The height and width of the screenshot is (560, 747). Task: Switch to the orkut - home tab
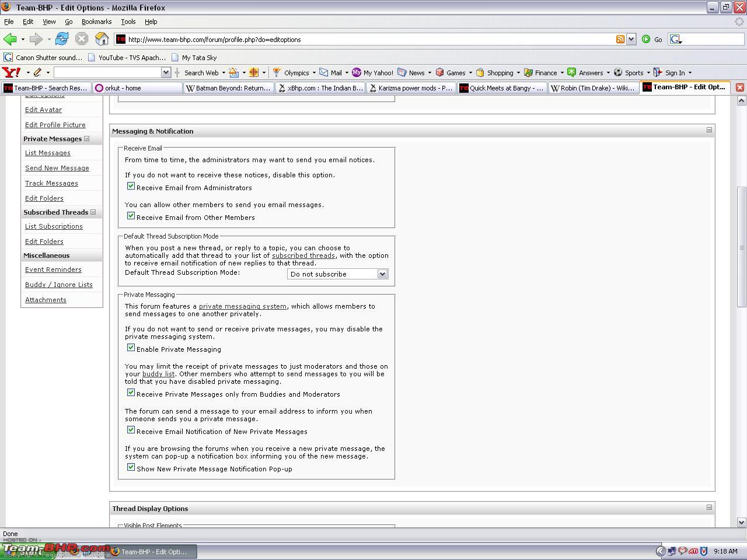tap(137, 87)
